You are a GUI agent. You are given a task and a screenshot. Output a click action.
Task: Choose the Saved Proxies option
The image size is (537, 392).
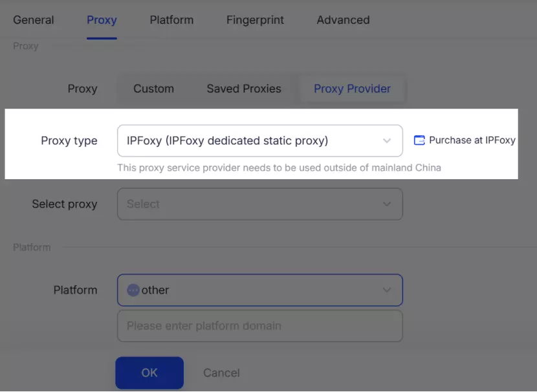244,89
